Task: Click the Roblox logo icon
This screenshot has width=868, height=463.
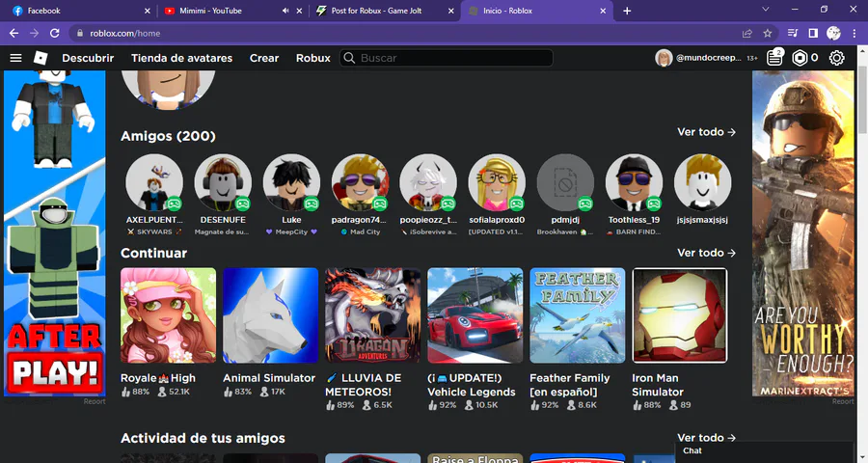Action: pos(41,58)
